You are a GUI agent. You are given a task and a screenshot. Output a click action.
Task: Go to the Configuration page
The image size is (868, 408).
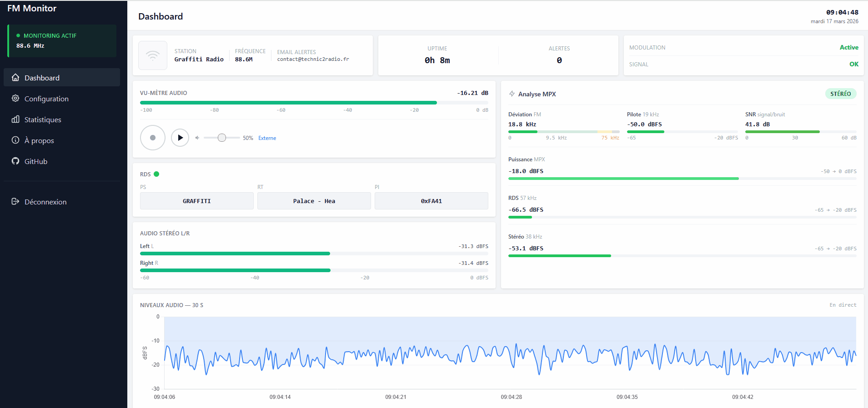click(46, 99)
